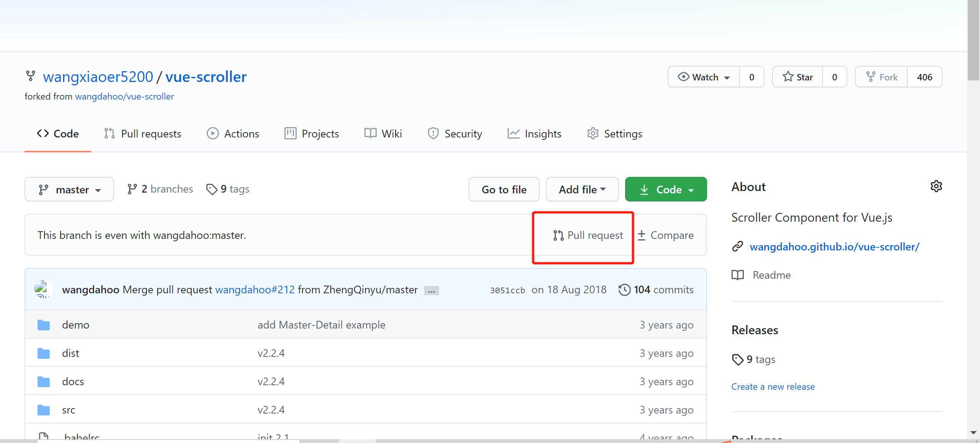This screenshot has height=443, width=980.
Task: Click the Compare link
Action: (666, 235)
